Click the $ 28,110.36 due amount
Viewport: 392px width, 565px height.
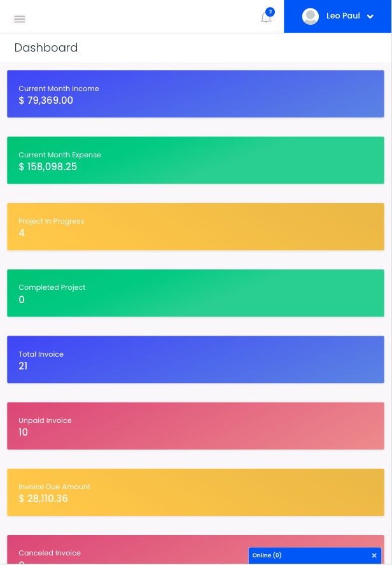point(43,498)
